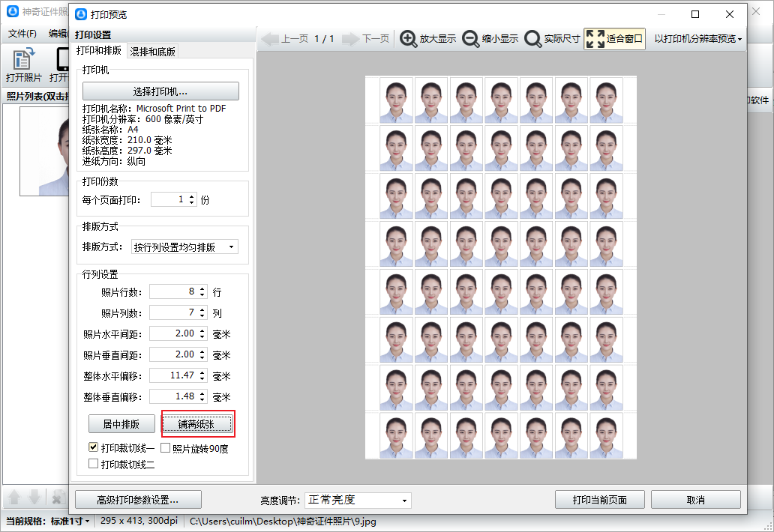This screenshot has width=774, height=532.
Task: Switch to the 混排和底版 tab
Action: [153, 52]
